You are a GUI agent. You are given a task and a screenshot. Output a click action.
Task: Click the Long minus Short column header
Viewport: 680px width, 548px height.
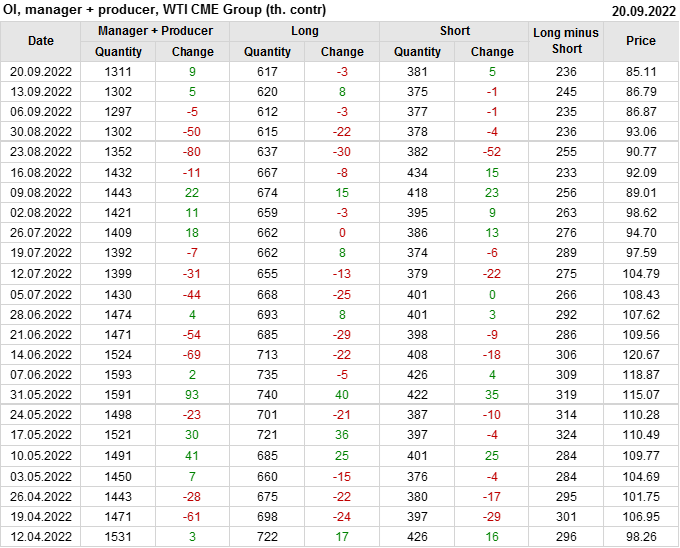[x=566, y=41]
